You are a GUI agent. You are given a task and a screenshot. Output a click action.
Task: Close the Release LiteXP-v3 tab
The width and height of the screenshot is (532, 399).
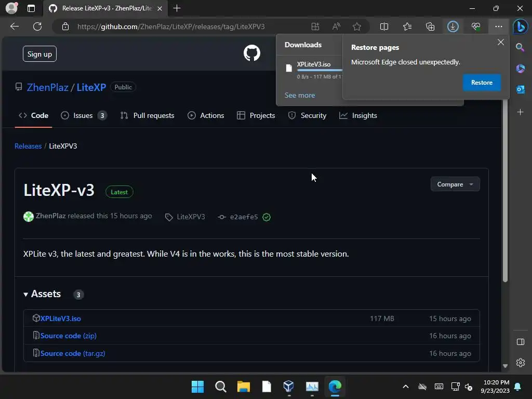(159, 8)
